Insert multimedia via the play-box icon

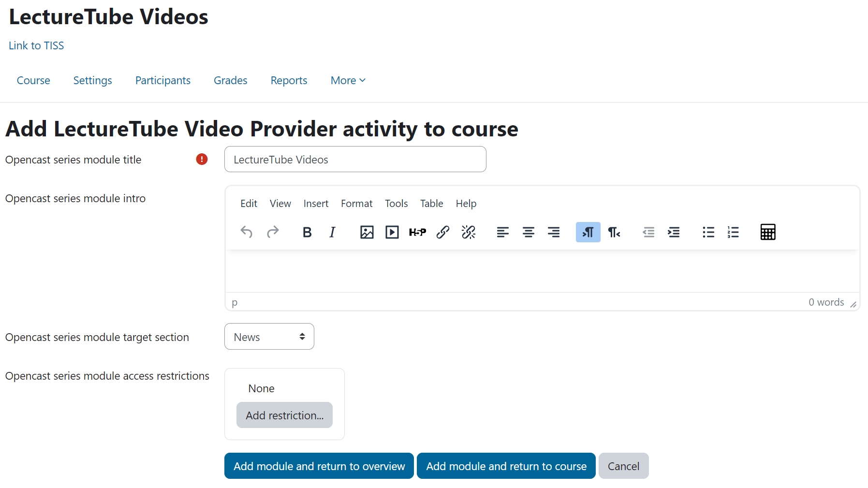point(392,232)
